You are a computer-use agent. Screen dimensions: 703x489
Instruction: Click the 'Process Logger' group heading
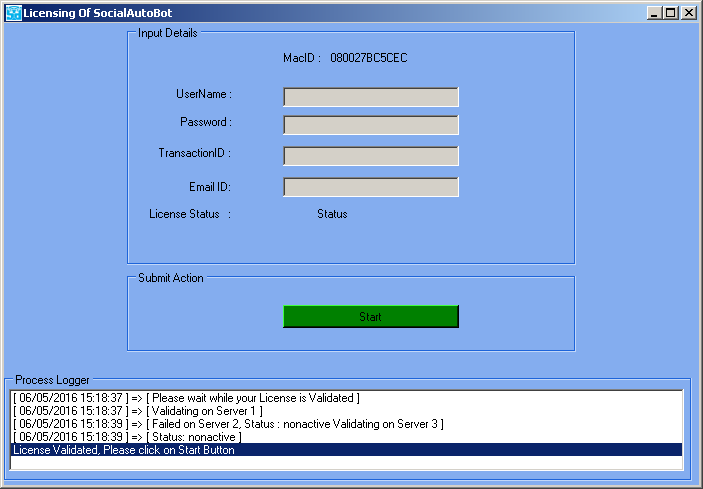pyautogui.click(x=52, y=380)
